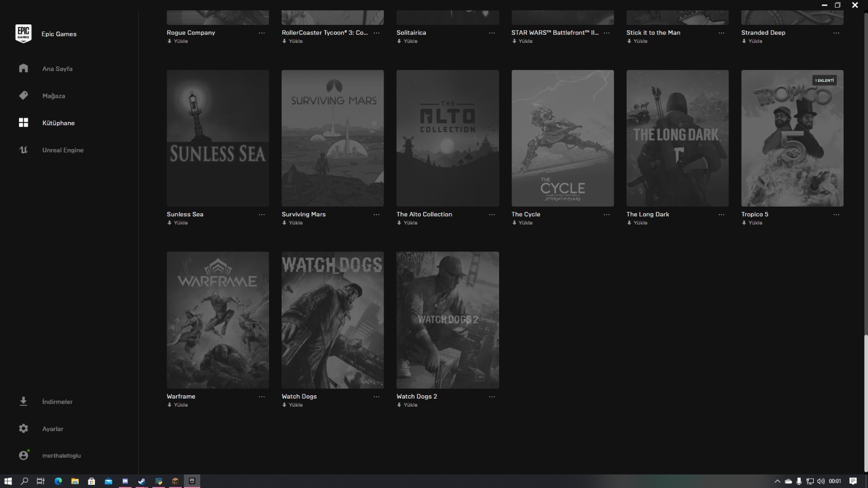
Task: Click the Watch Dogs title text
Action: [299, 396]
